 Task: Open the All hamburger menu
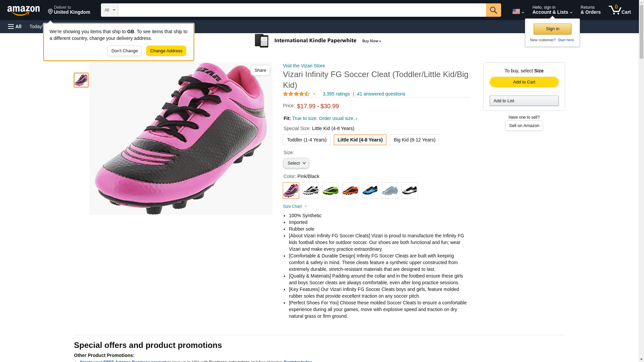15,26
